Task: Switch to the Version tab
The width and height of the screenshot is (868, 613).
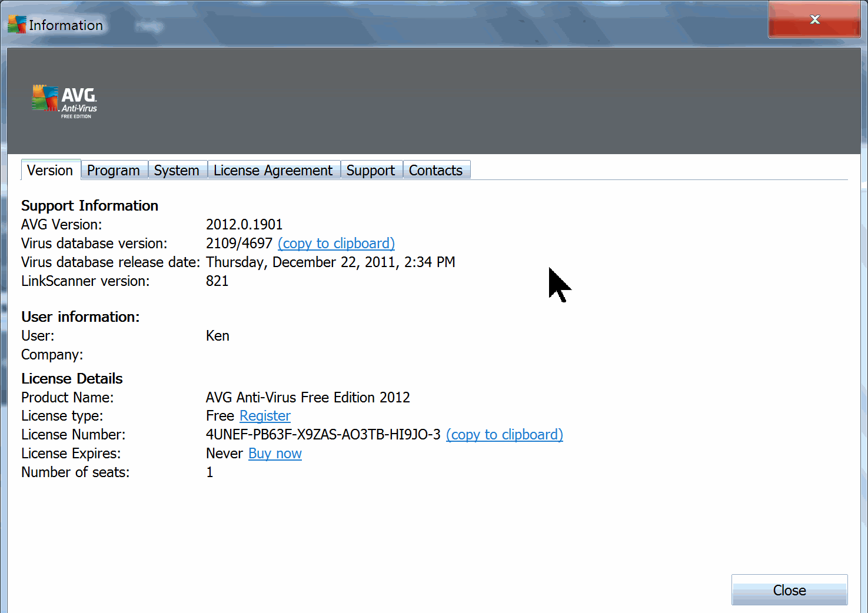Action: tap(51, 170)
